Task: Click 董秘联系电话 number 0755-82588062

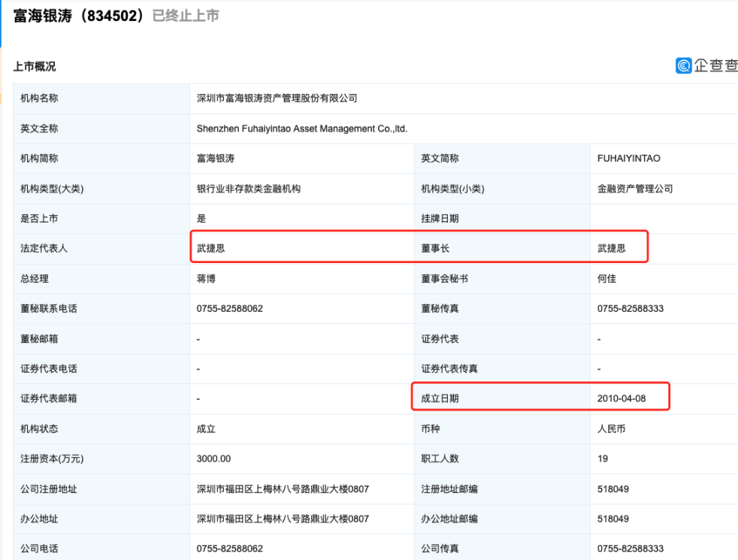Action: pyautogui.click(x=230, y=309)
